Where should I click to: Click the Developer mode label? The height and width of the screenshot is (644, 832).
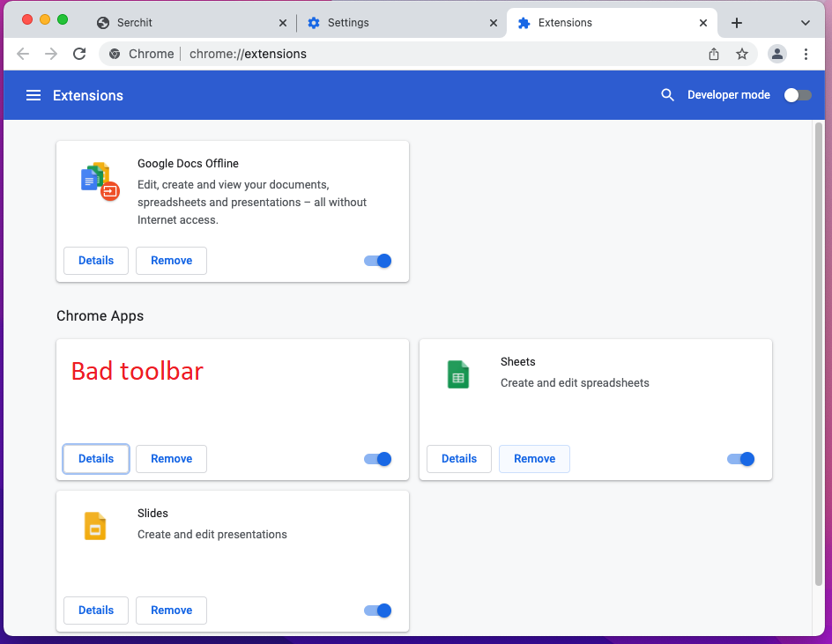click(729, 95)
